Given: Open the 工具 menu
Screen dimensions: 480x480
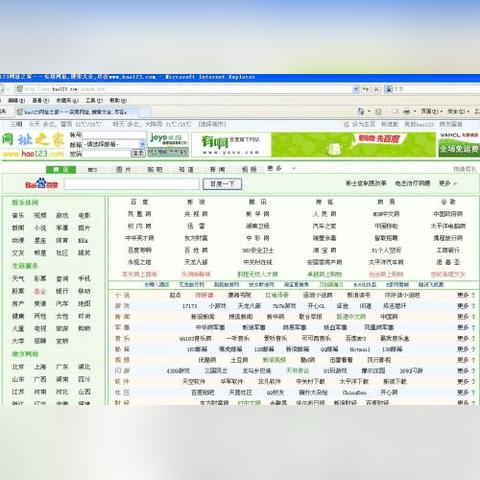Looking at the screenshot, I should pyautogui.click(x=94, y=100).
